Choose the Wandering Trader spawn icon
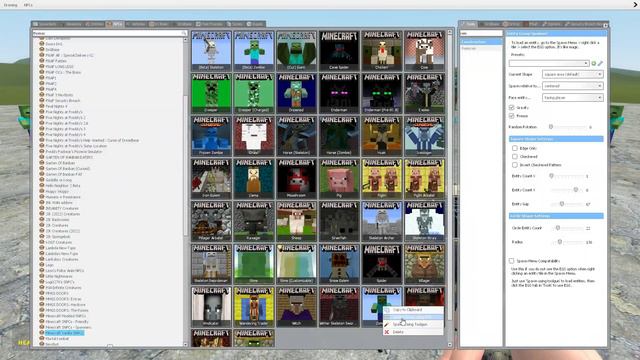The image size is (640, 360). [254, 307]
